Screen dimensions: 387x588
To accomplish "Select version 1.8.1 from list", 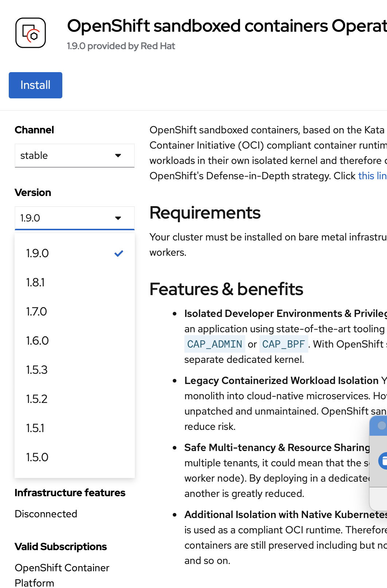I will coord(36,282).
